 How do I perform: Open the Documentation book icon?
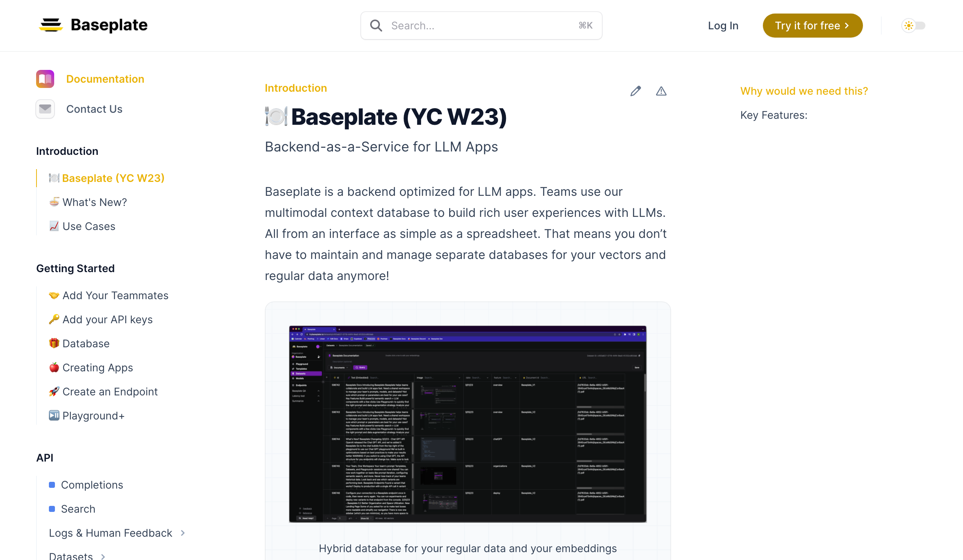[x=45, y=79]
